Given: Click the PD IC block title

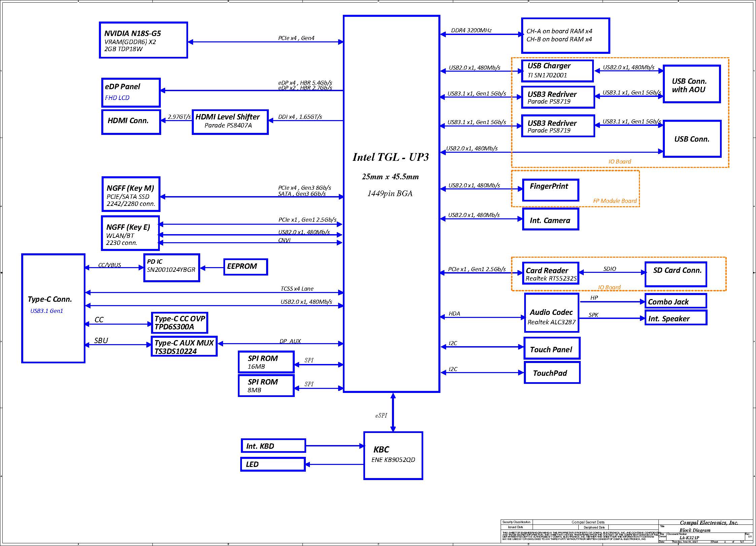Looking at the screenshot, I should pyautogui.click(x=155, y=261).
